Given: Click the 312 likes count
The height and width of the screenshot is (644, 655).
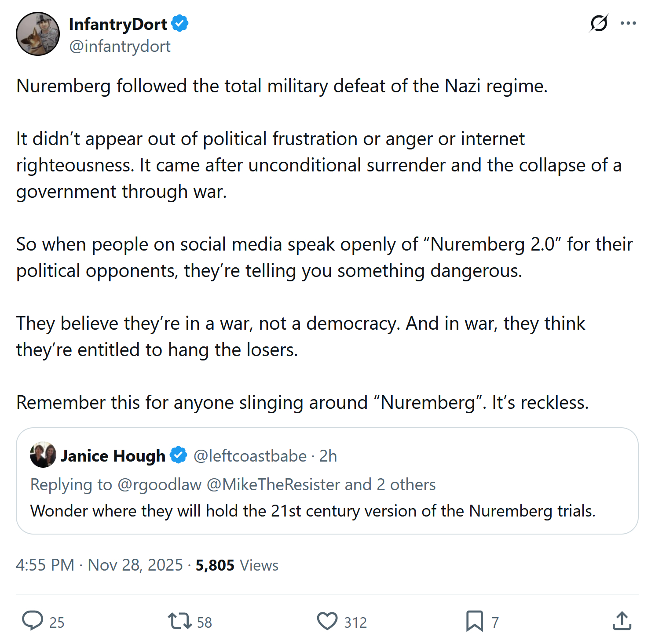Looking at the screenshot, I should coord(355,622).
